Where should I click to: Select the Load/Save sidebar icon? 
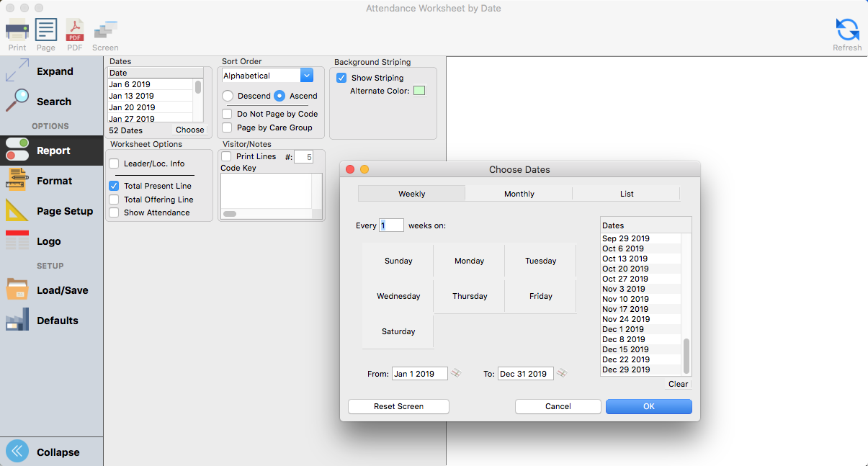point(17,290)
